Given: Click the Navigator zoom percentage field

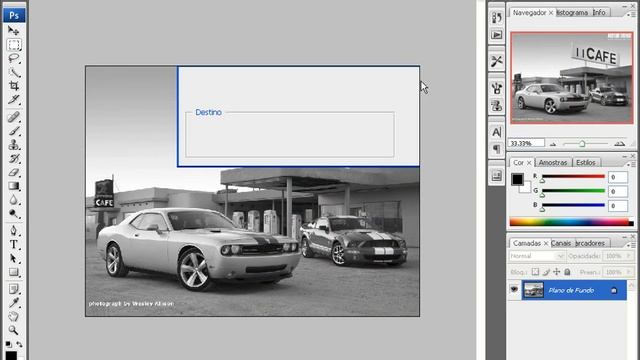Looking at the screenshot, I should point(526,143).
